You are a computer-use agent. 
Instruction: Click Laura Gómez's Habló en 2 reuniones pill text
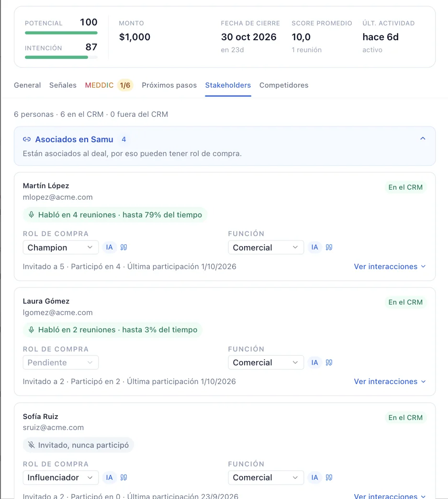[118, 329]
